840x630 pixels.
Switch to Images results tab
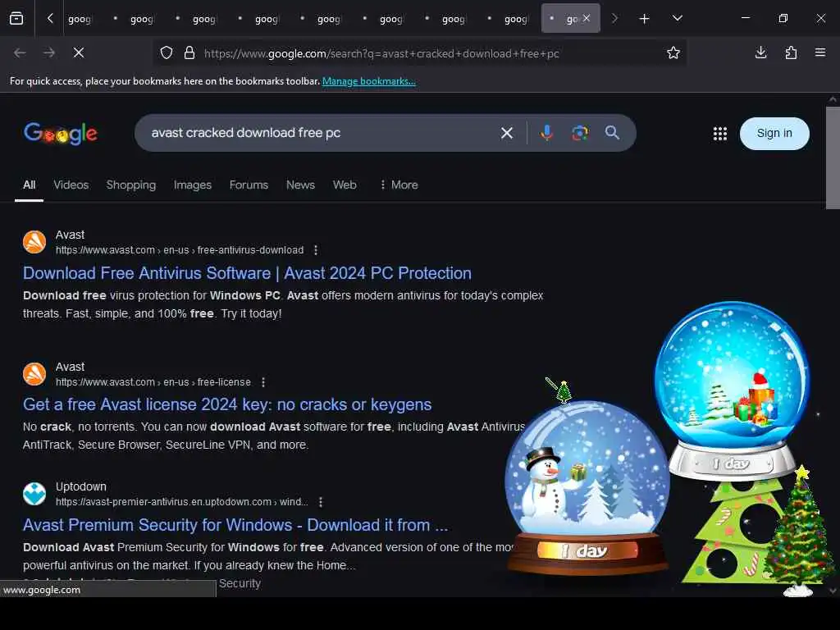click(x=192, y=185)
